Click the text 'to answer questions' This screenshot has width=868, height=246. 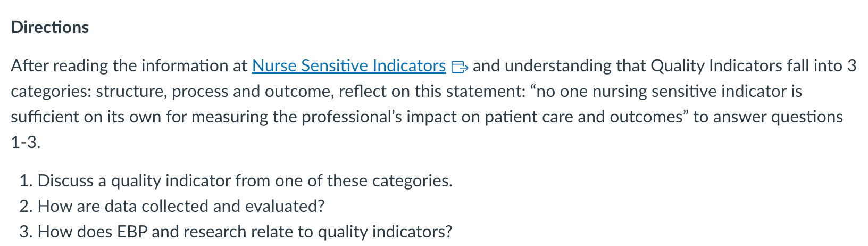pyautogui.click(x=768, y=117)
